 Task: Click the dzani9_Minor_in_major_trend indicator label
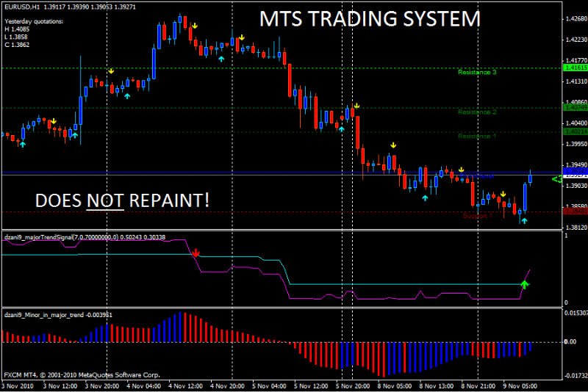(x=58, y=315)
